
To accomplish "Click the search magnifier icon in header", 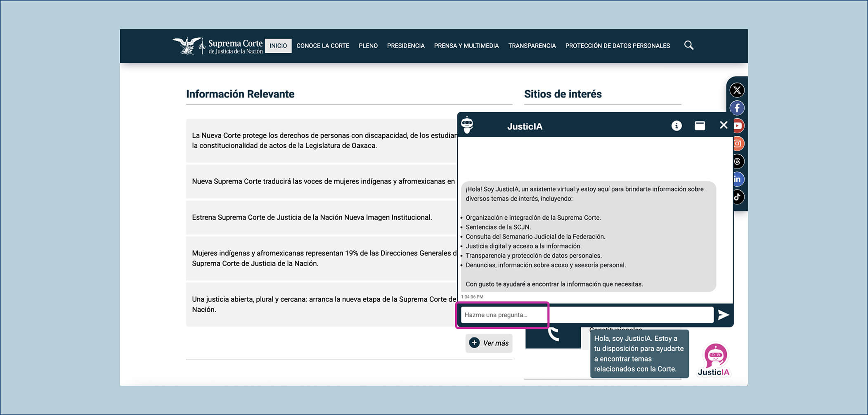I will click(688, 45).
